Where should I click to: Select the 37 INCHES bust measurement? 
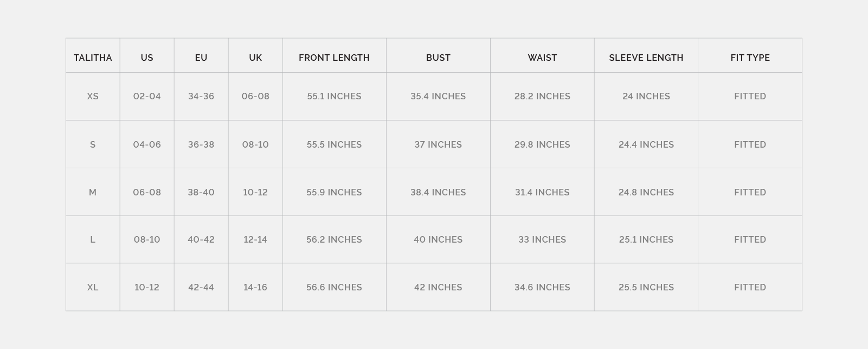(x=438, y=144)
